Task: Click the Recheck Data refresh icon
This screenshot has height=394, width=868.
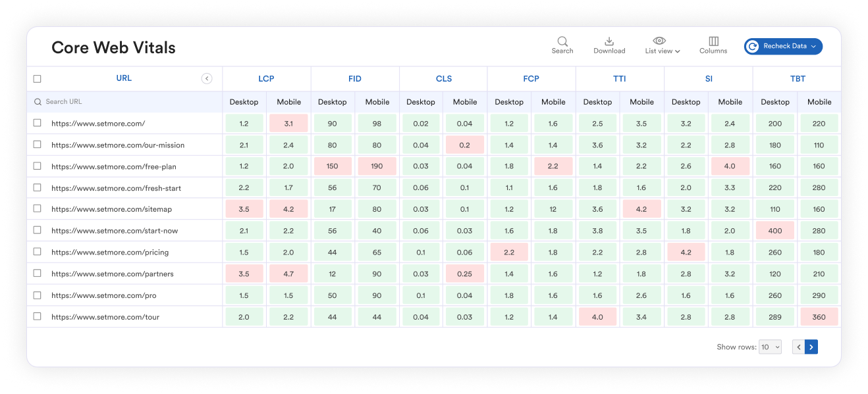Action: [753, 47]
